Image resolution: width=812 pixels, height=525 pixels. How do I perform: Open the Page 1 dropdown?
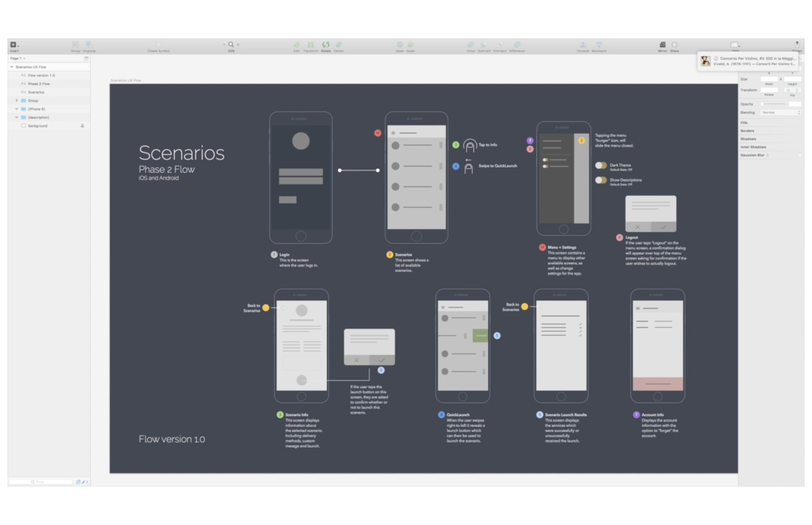[x=18, y=58]
